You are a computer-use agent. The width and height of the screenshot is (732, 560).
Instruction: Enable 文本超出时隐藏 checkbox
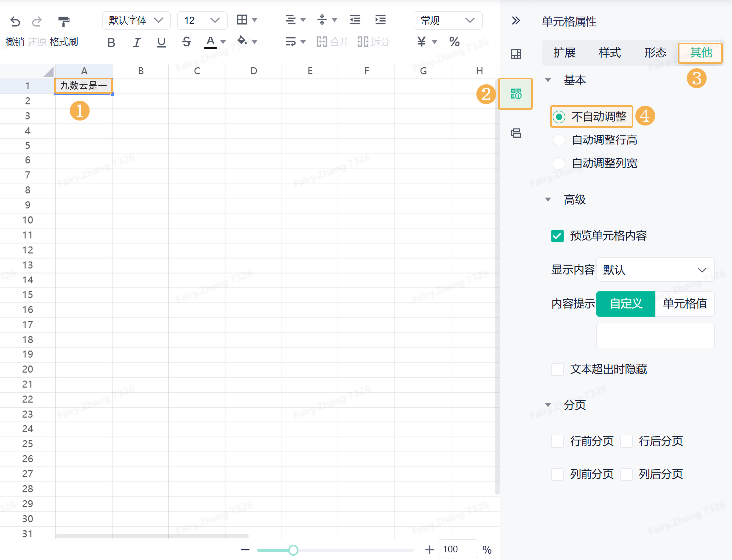pyautogui.click(x=557, y=369)
